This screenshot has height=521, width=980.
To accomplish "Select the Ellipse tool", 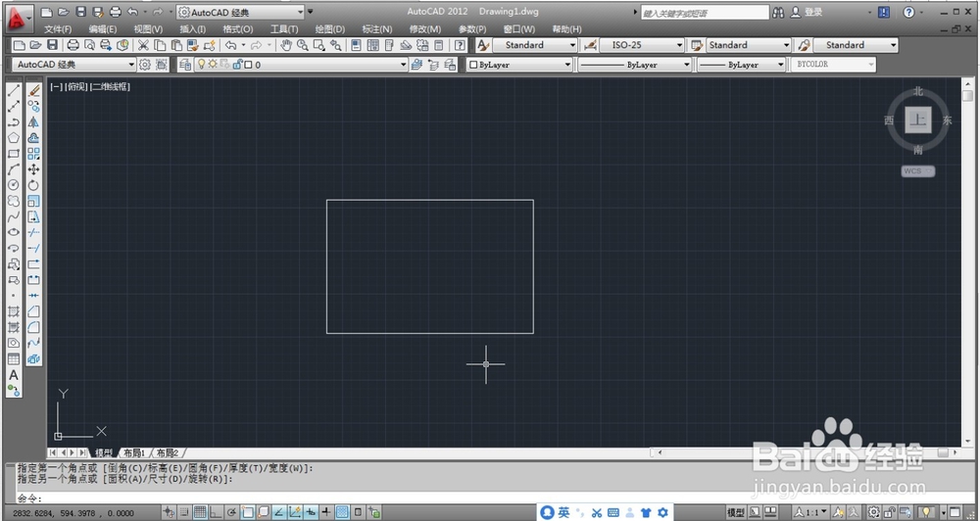I will [x=13, y=232].
